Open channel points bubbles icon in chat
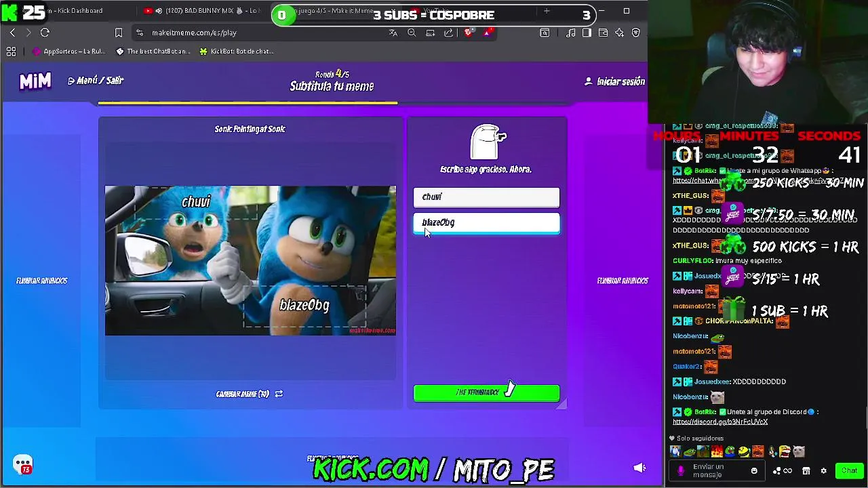Viewport: 868px width, 488px height. pos(777,471)
